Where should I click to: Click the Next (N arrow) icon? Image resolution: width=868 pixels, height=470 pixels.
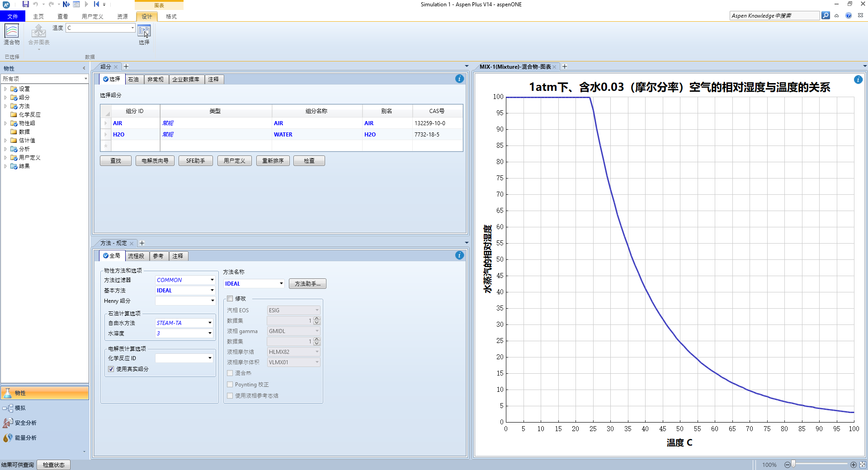[x=66, y=4]
